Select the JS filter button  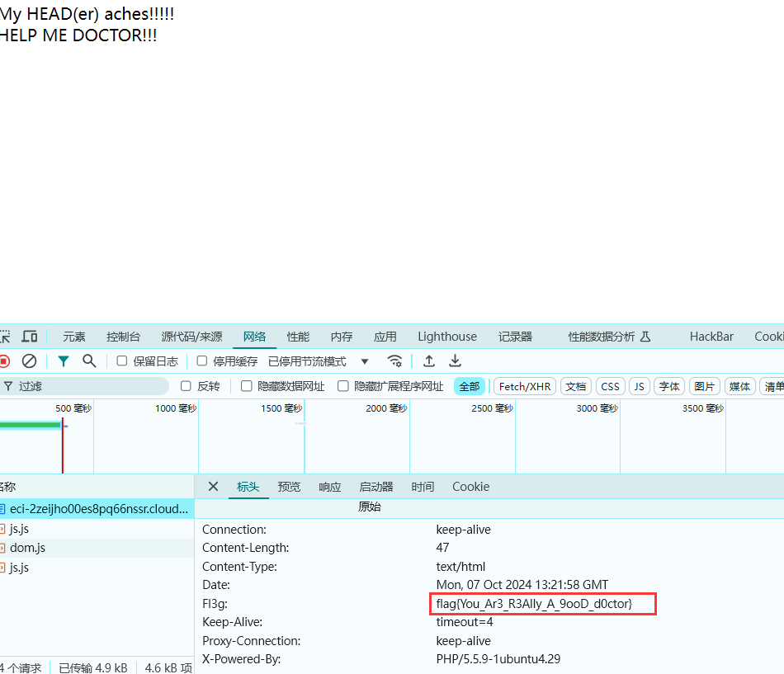click(x=639, y=386)
